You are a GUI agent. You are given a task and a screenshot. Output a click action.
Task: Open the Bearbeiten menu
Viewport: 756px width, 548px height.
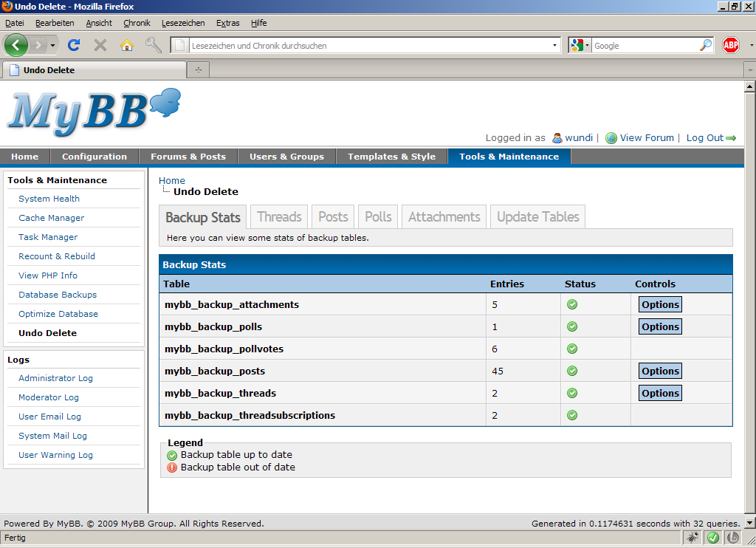pos(55,23)
